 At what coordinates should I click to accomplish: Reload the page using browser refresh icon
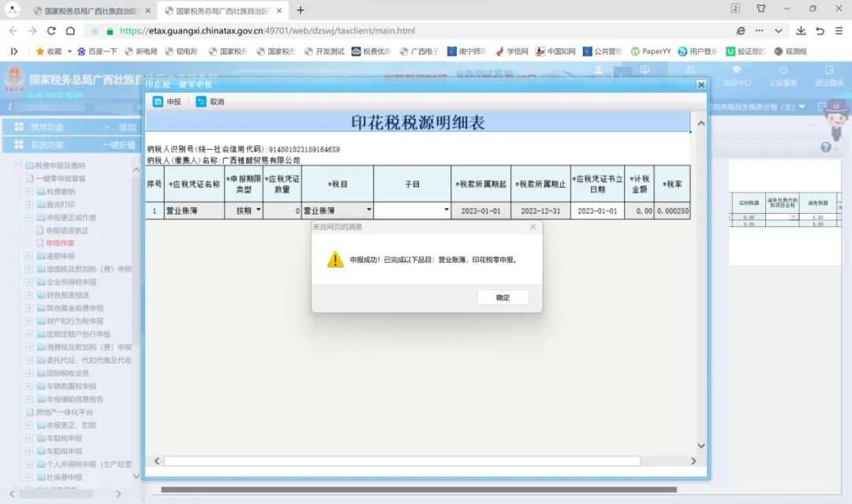pos(51,31)
